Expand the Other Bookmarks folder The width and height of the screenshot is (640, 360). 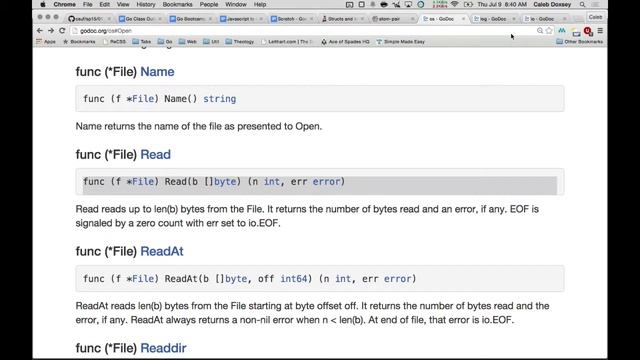click(x=580, y=42)
